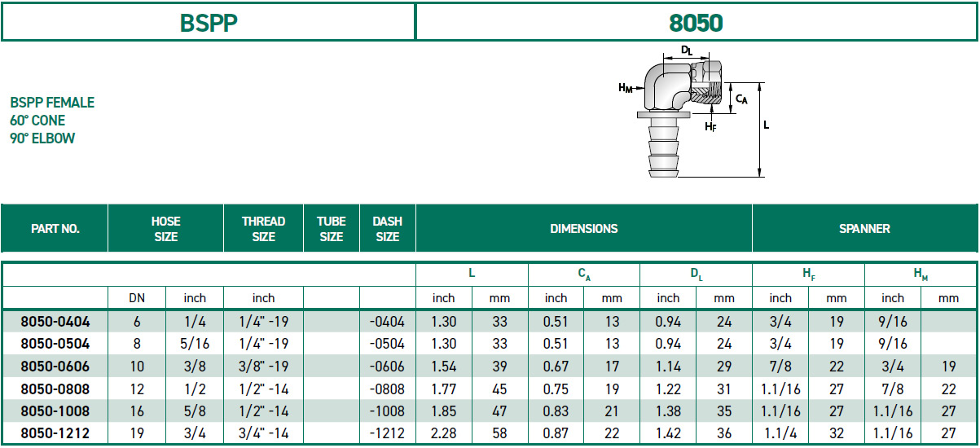Viewport: 980px width, 448px height.
Task: Select part number 8050-1212
Action: pyautogui.click(x=55, y=433)
